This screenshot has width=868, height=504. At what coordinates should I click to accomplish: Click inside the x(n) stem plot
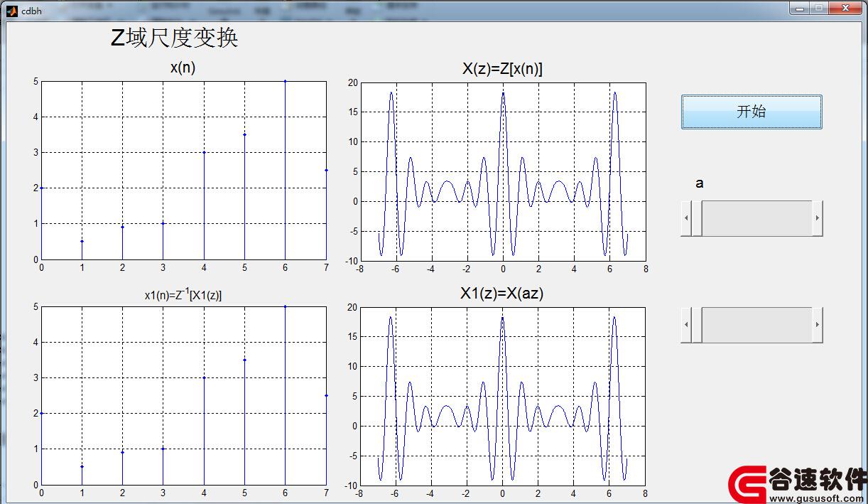pyautogui.click(x=184, y=171)
